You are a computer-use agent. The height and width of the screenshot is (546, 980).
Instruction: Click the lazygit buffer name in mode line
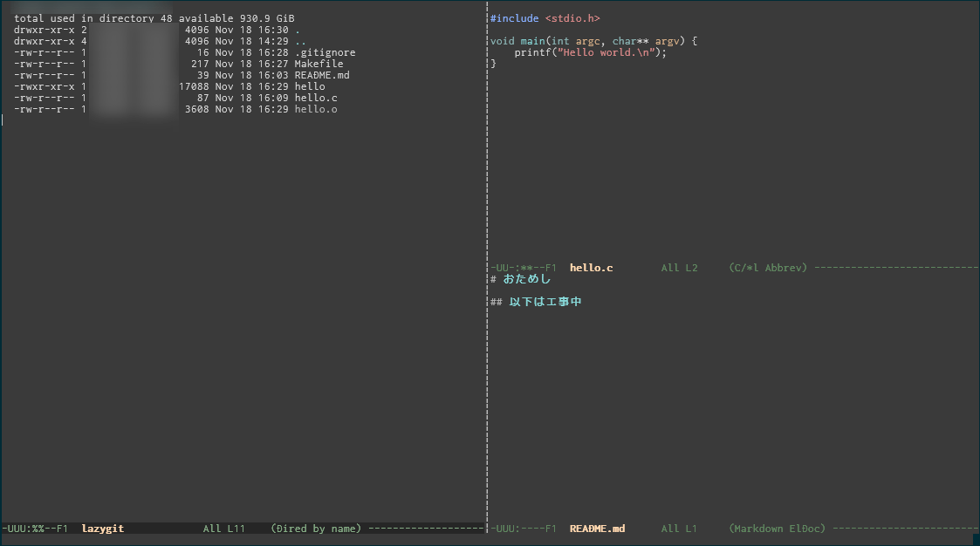[102, 529]
